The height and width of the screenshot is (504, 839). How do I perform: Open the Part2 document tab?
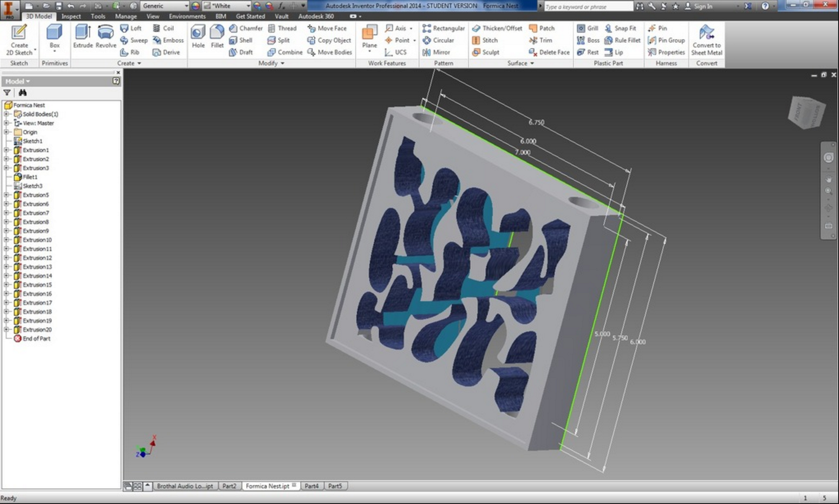point(229,486)
